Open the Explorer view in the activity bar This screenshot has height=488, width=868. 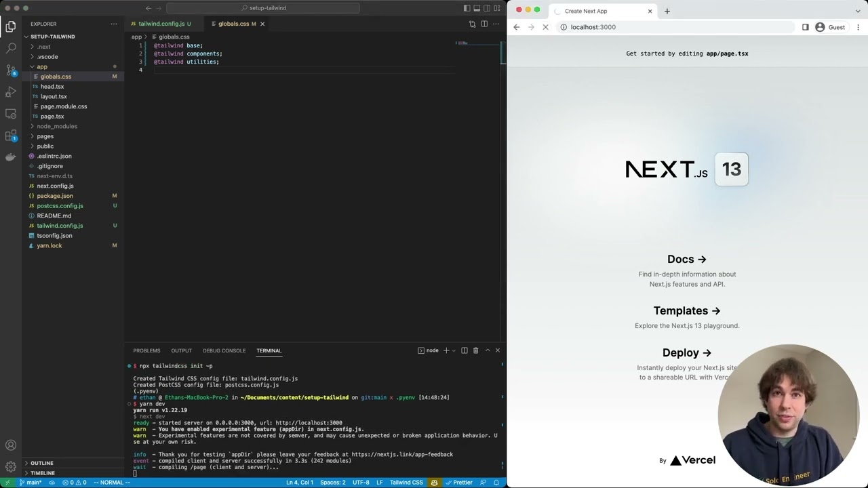(11, 27)
